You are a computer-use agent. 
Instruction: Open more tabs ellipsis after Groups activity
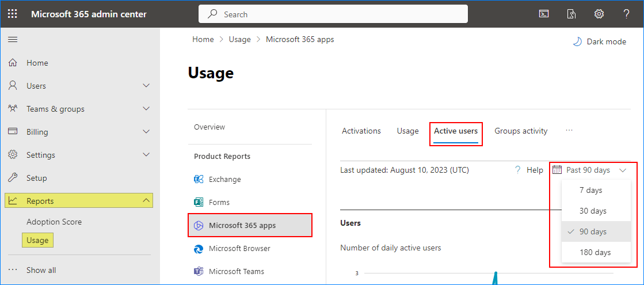pyautogui.click(x=569, y=130)
